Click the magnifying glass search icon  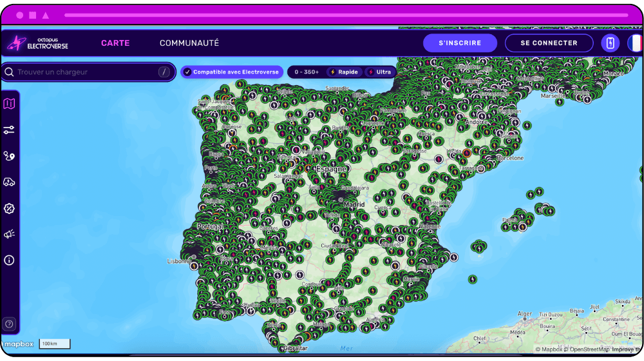coord(9,72)
